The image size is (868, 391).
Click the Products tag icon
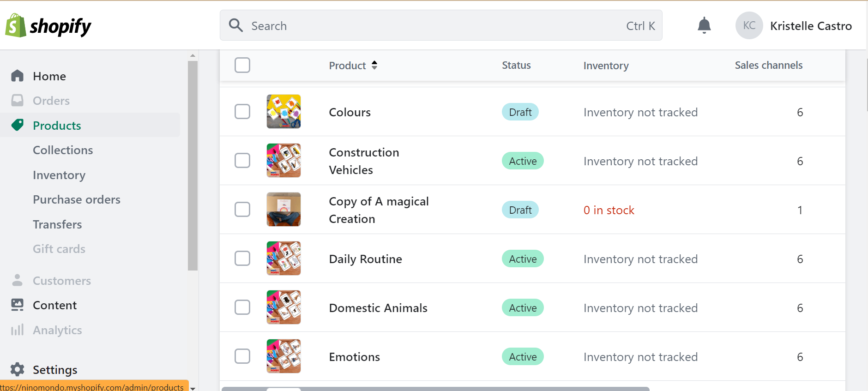[18, 125]
